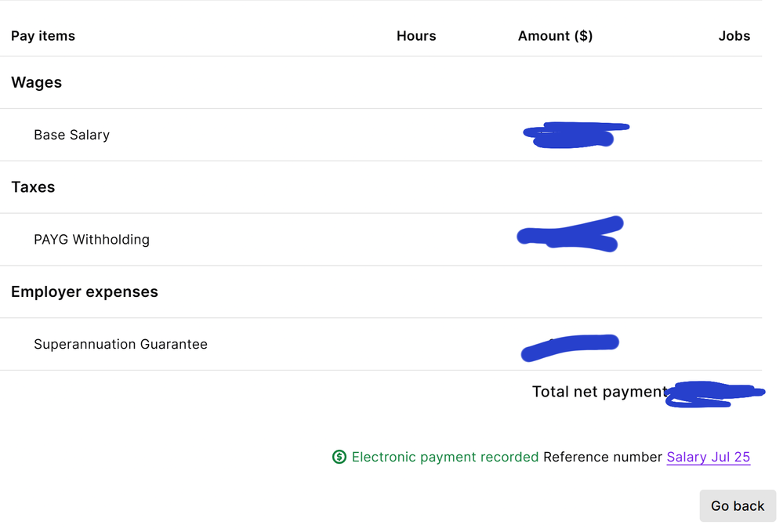783x532 pixels.
Task: Open the Salary Jul 25 reference link
Action: [x=708, y=457]
